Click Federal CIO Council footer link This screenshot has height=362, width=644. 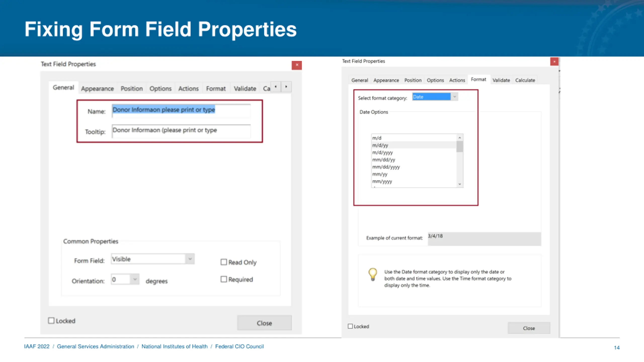239,346
